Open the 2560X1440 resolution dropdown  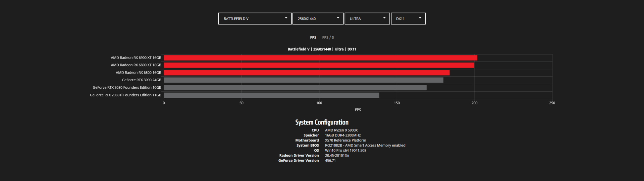(x=318, y=19)
